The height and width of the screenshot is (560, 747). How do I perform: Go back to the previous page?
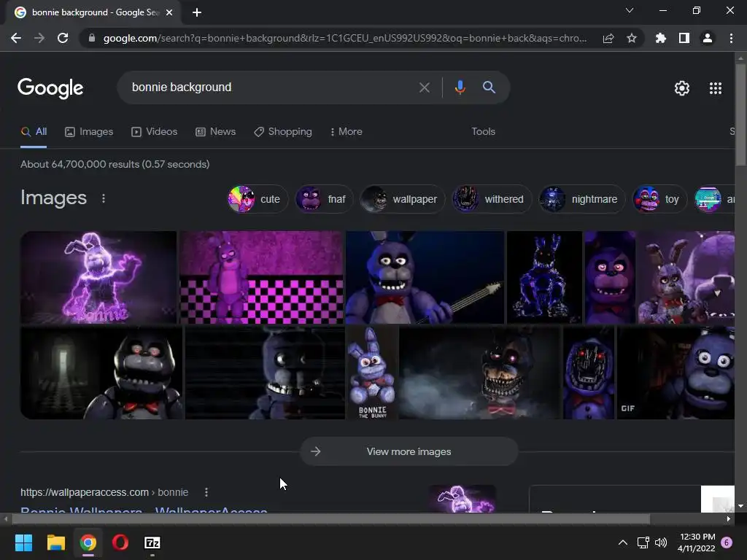16,38
